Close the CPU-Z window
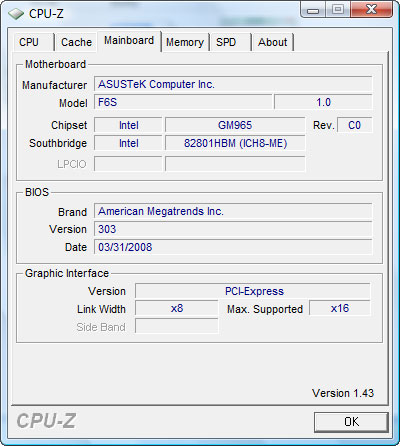 (371, 9)
